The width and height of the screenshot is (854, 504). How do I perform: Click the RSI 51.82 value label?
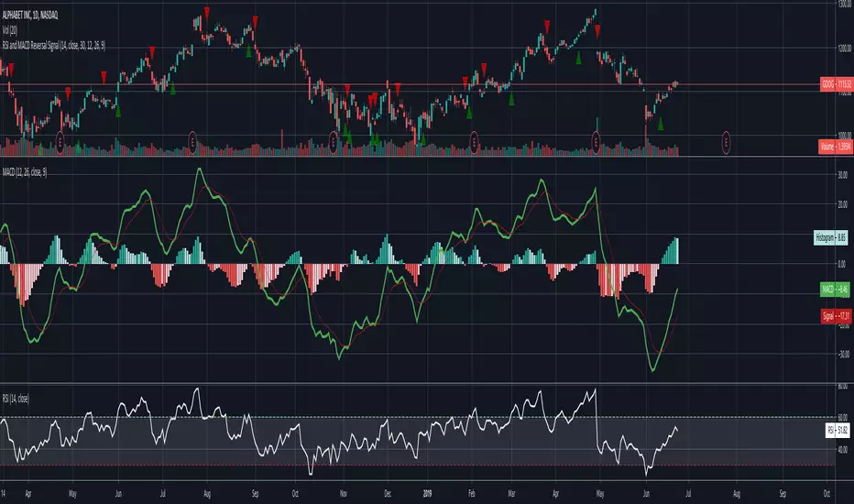click(x=838, y=431)
